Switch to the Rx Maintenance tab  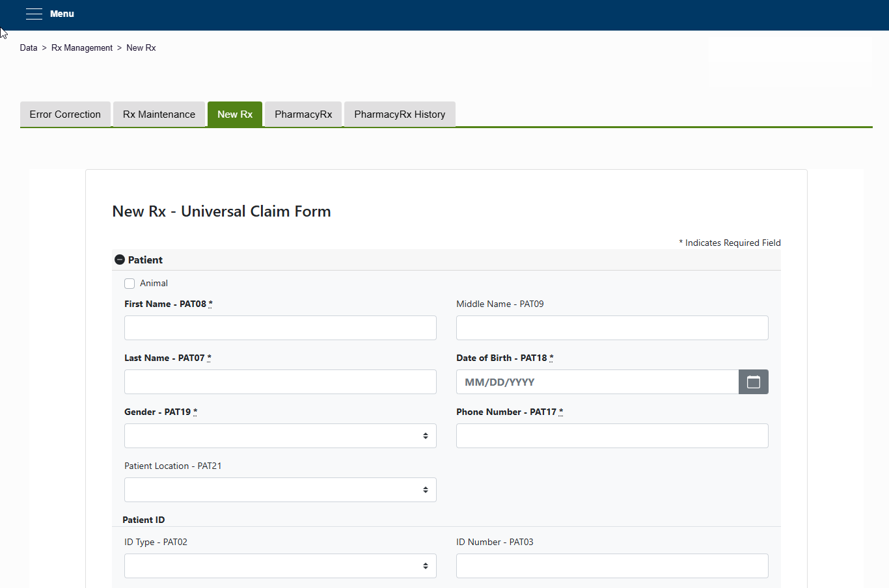[x=159, y=114]
